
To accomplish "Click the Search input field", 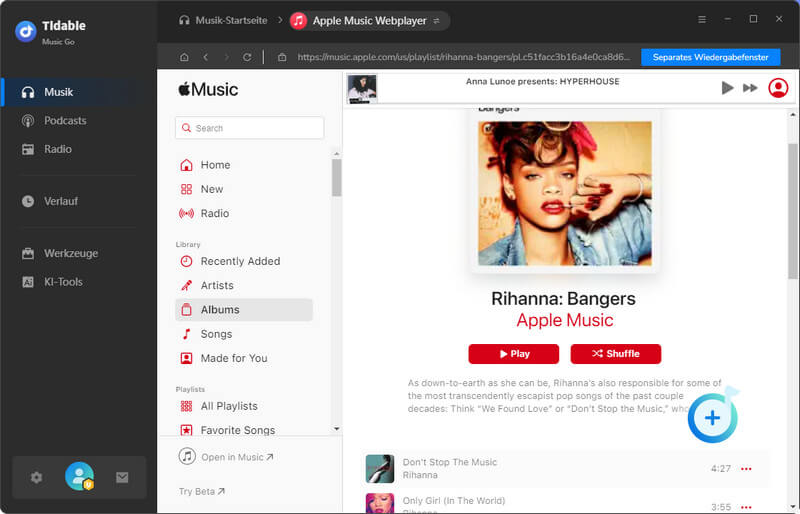I will coord(249,128).
